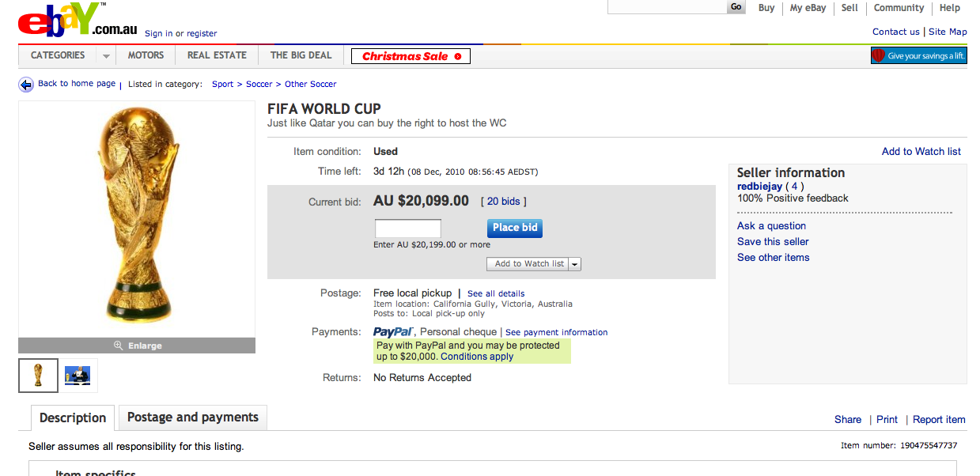Expand the Categories dropdown arrow
The width and height of the screenshot is (980, 476).
(x=105, y=56)
